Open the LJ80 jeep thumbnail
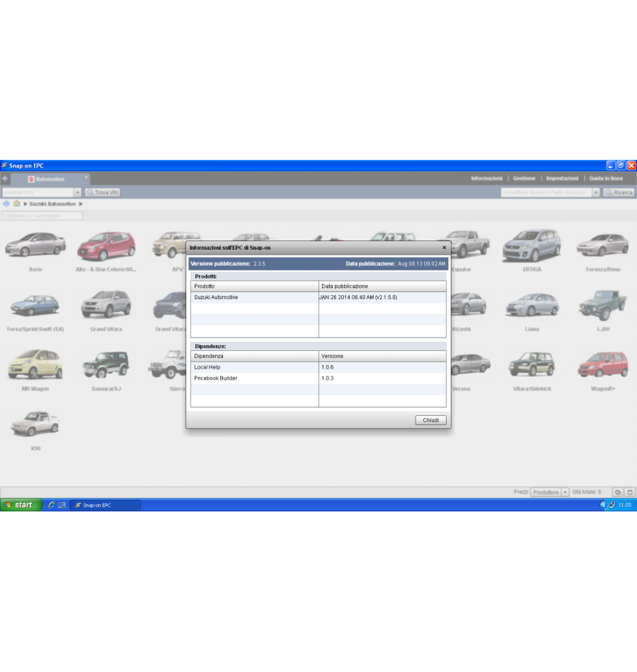This screenshot has width=637, height=672. [x=603, y=305]
